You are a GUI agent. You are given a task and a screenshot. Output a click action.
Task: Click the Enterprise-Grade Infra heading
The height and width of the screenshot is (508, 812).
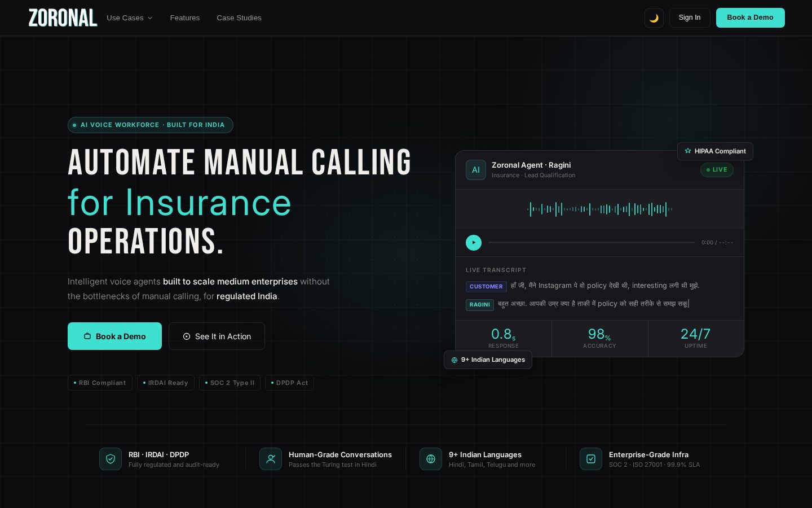point(648,454)
